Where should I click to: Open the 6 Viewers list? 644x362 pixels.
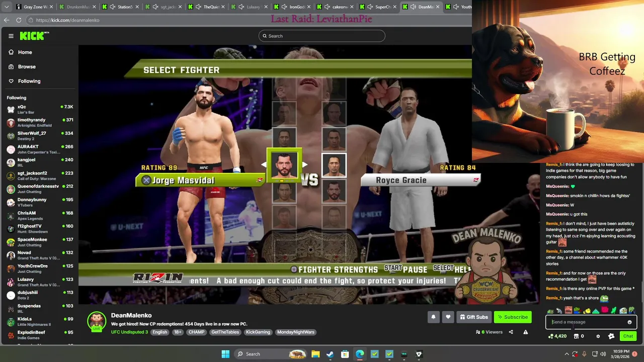pyautogui.click(x=489, y=332)
